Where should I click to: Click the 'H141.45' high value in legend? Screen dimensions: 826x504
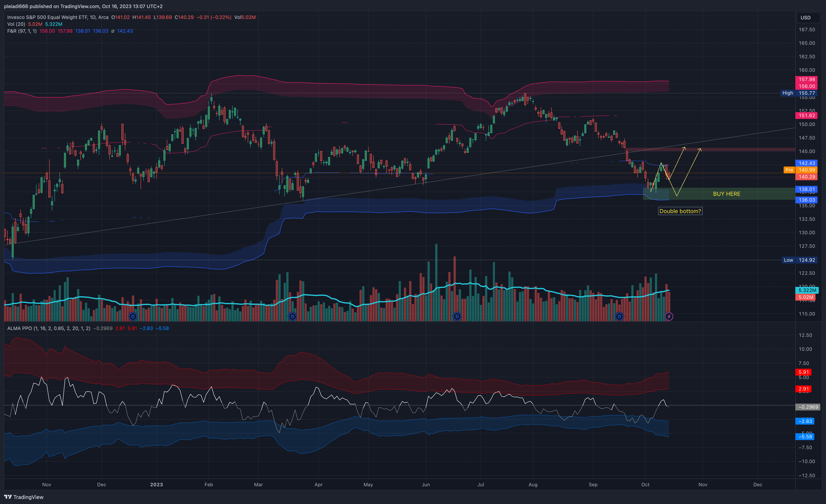[x=141, y=17]
